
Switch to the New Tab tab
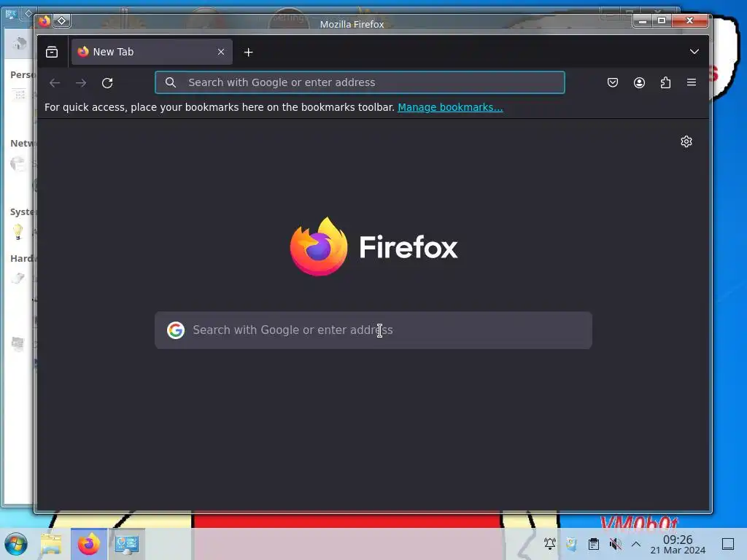coord(152,52)
